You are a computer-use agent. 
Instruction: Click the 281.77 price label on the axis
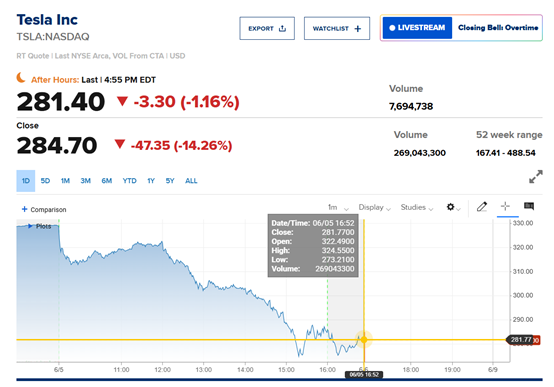(521, 340)
